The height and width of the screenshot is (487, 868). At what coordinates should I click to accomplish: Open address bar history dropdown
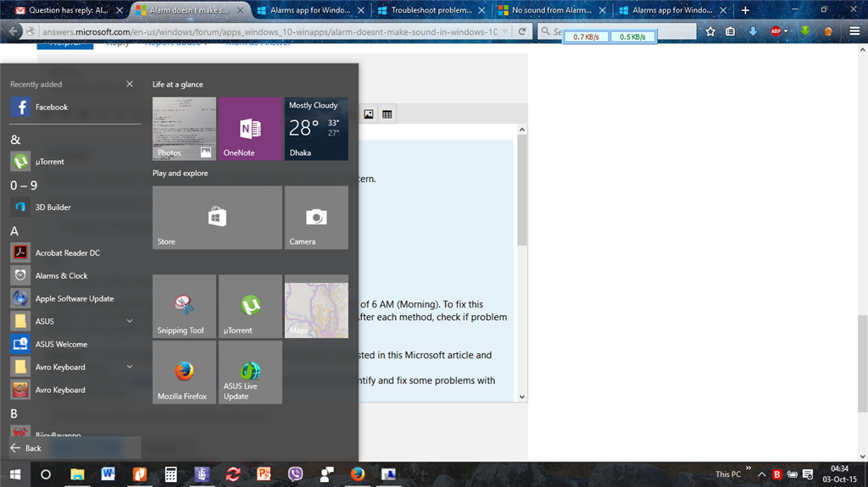505,31
